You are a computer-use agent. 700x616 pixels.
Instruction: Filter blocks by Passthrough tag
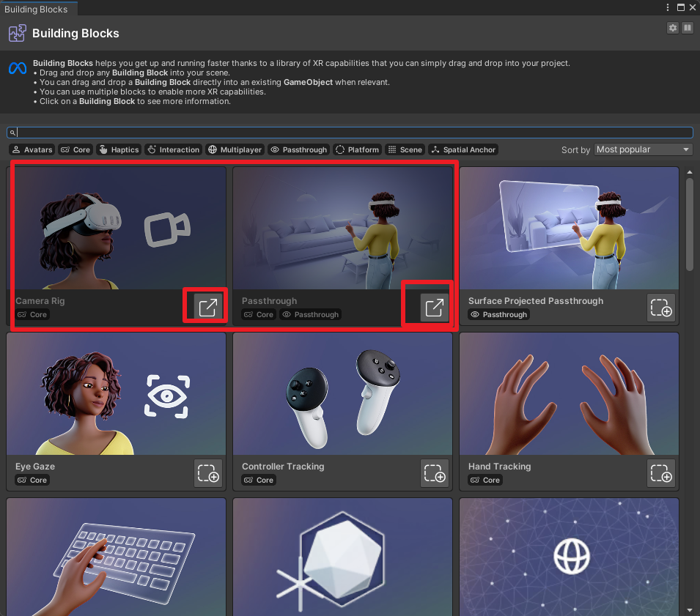298,150
